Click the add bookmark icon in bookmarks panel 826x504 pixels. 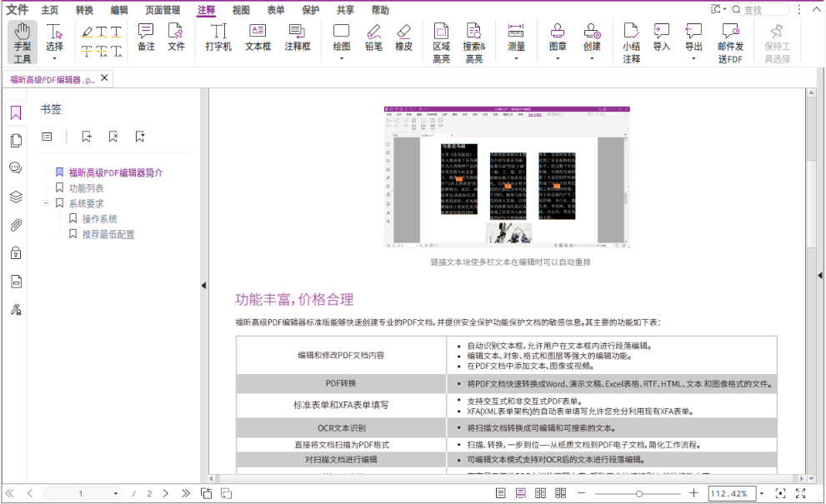pos(87,136)
